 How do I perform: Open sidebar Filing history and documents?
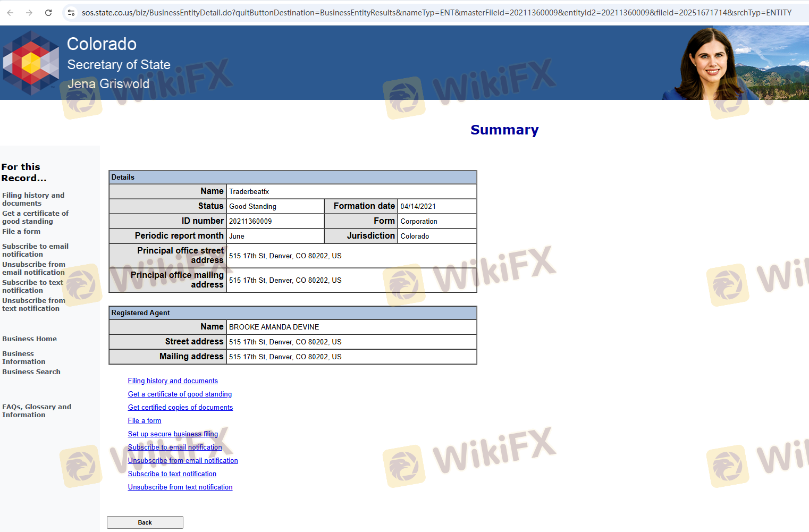tap(33, 199)
